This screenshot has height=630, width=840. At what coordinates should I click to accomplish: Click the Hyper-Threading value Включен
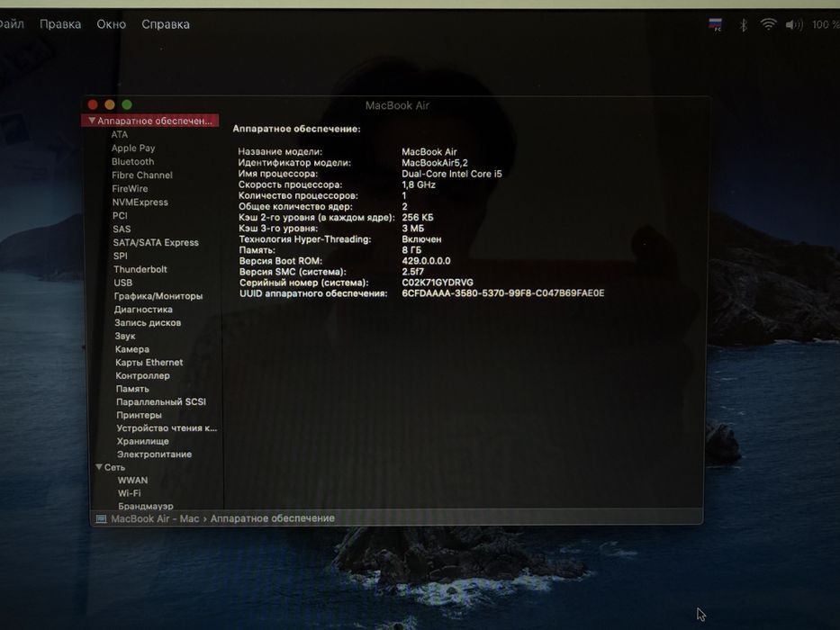tap(421, 238)
